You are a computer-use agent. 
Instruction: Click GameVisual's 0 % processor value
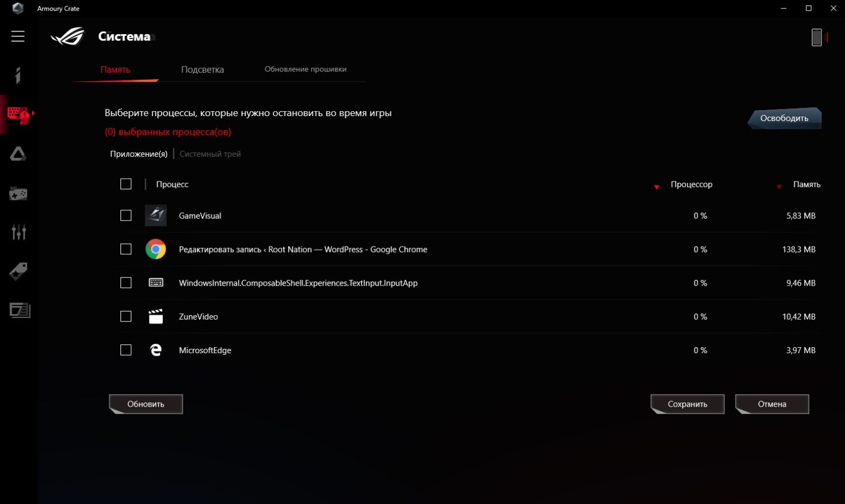pyautogui.click(x=700, y=216)
